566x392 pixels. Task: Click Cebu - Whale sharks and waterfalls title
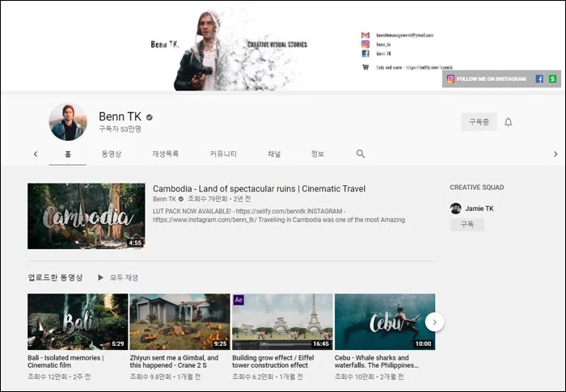coord(377,361)
